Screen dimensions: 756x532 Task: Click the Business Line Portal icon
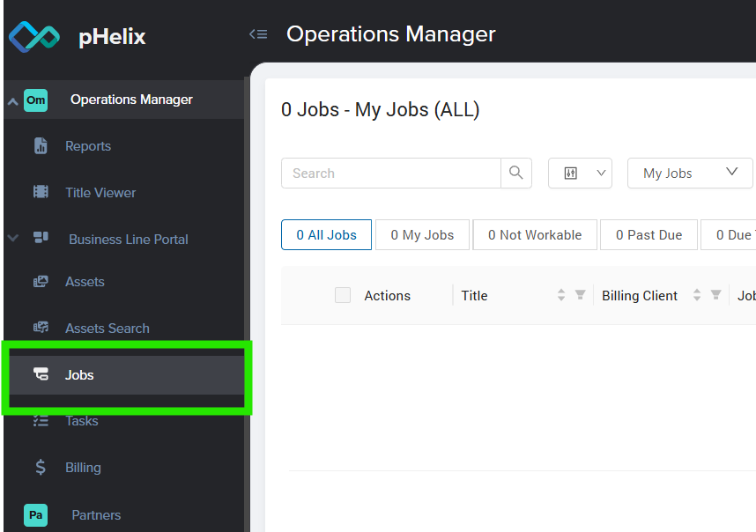41,238
